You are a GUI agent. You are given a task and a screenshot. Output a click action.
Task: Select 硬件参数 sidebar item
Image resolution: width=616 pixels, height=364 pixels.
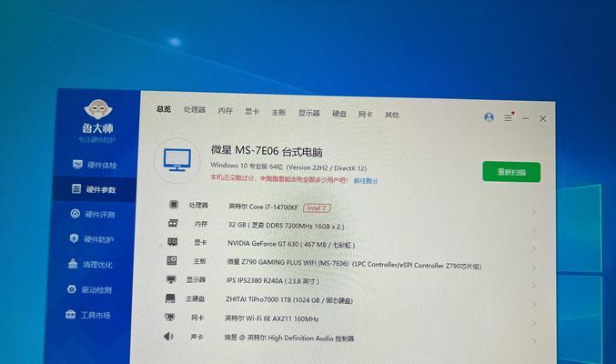coord(94,189)
